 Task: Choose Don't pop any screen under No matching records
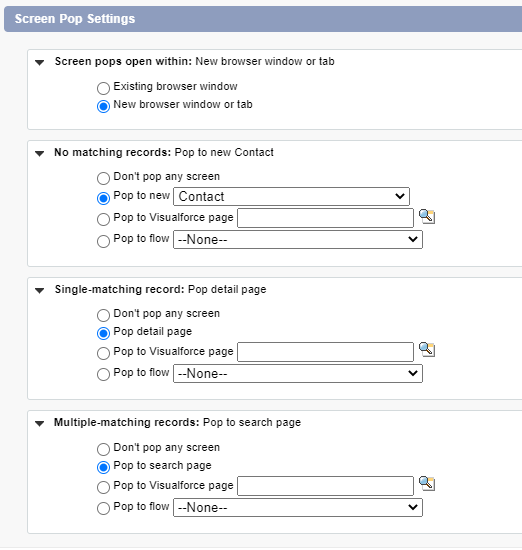tap(103, 178)
